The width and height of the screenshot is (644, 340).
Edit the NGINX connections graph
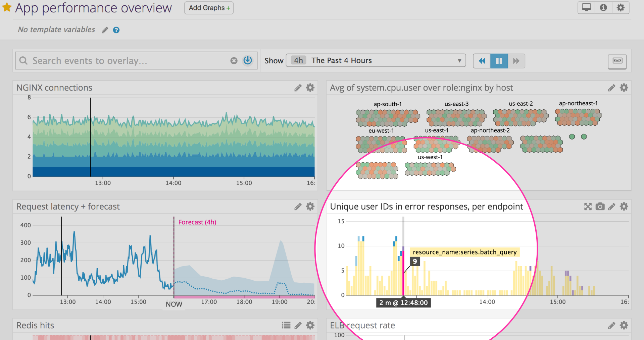click(x=297, y=88)
